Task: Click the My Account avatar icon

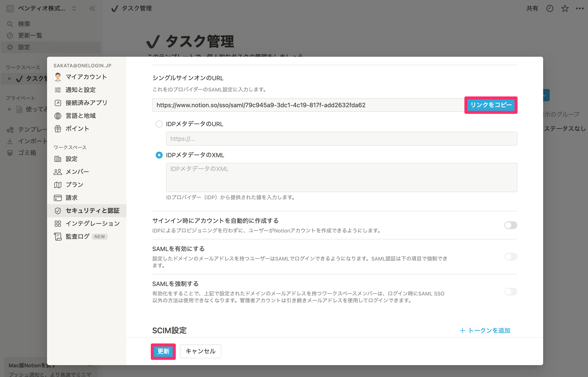Action: pyautogui.click(x=58, y=77)
